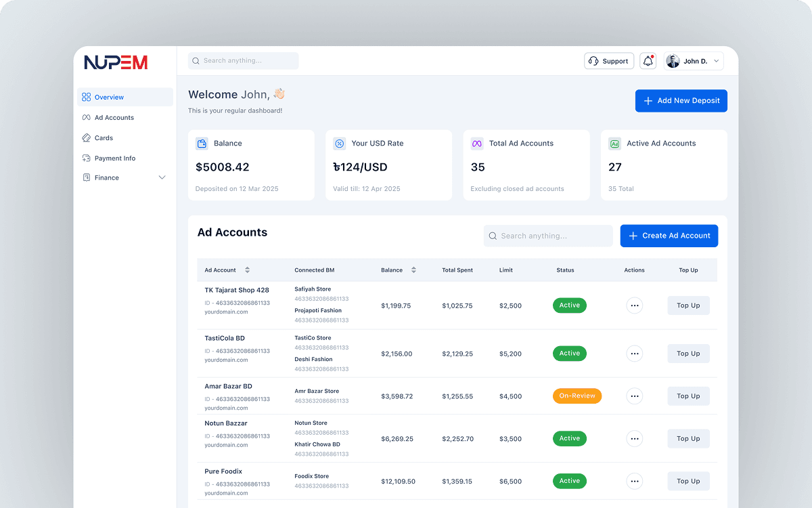This screenshot has height=508, width=812.
Task: Open the notification bell
Action: [x=648, y=60]
